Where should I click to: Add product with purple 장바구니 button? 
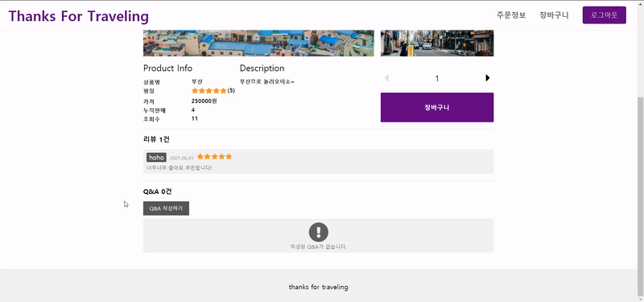(x=437, y=107)
